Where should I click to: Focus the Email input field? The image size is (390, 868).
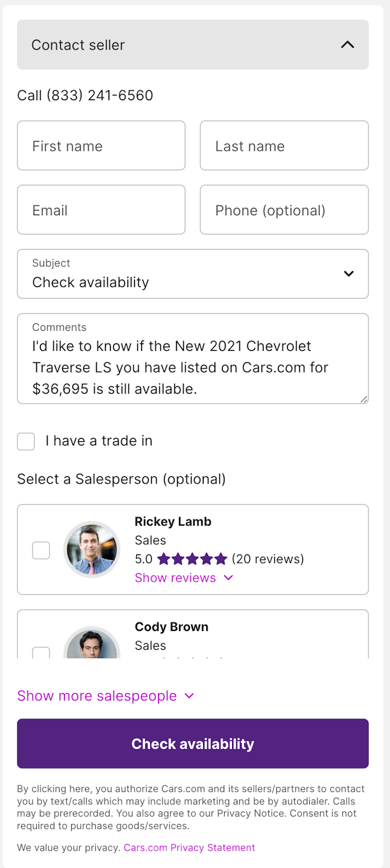click(101, 210)
